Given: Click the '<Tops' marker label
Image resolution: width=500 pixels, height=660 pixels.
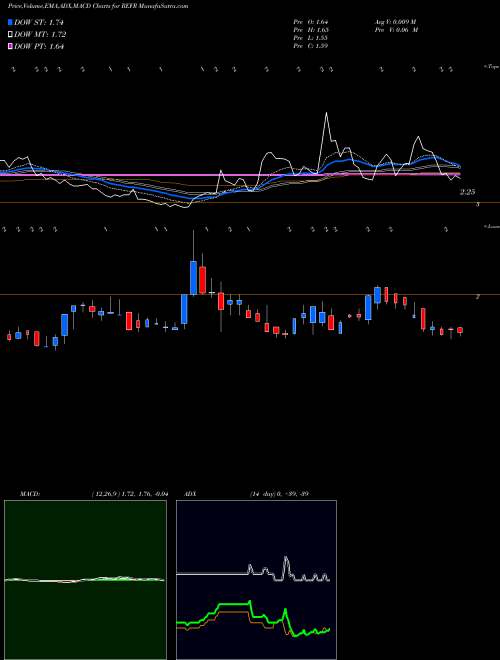Looking at the screenshot, I should [x=491, y=67].
